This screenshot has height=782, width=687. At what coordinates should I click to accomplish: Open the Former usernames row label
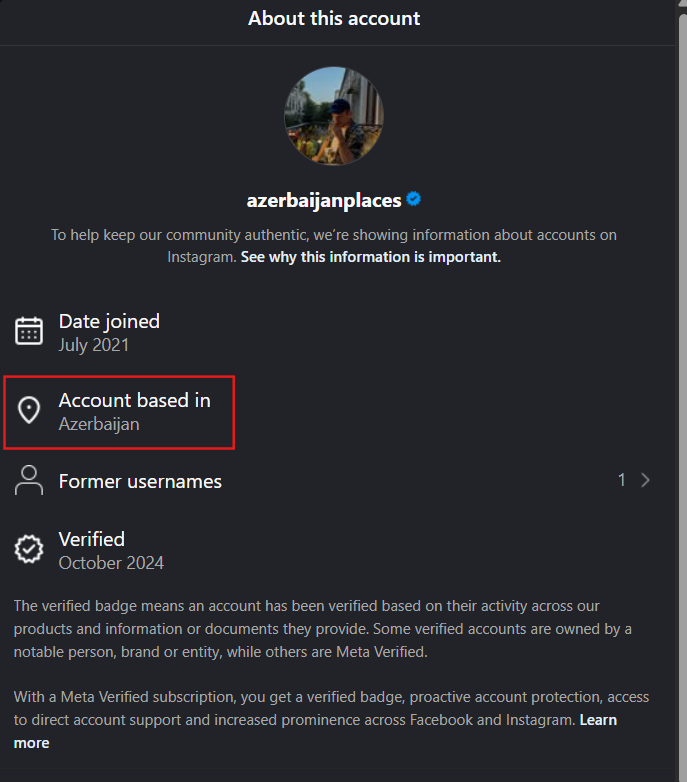pos(140,481)
